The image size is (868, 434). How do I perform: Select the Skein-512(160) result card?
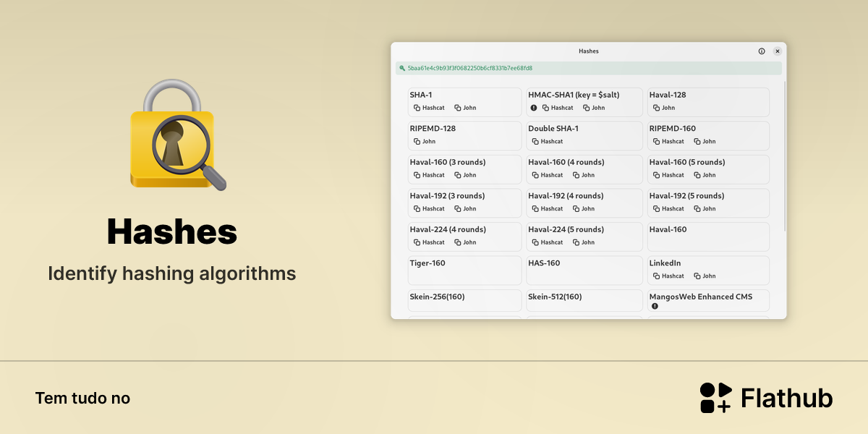coord(584,301)
